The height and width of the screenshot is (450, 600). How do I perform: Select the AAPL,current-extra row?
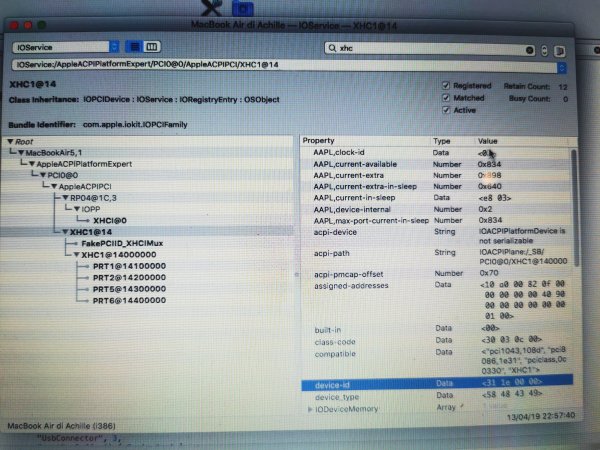pos(435,175)
